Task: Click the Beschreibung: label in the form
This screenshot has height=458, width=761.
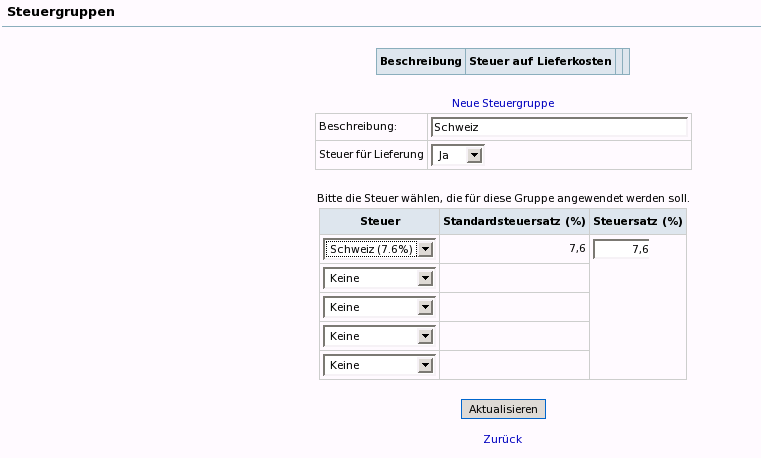Action: tap(358, 126)
